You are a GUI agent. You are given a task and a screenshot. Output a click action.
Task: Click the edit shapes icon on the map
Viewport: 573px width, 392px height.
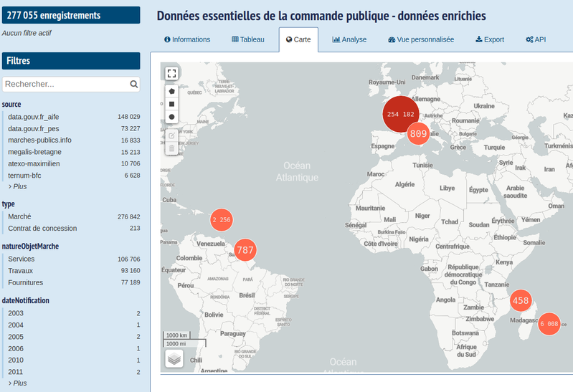[171, 135]
